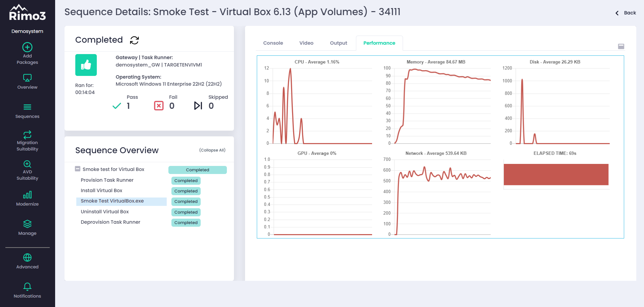Screen dimensions: 644x307
Task: Click Collapse All in Sequence Overview
Action: (x=212, y=150)
